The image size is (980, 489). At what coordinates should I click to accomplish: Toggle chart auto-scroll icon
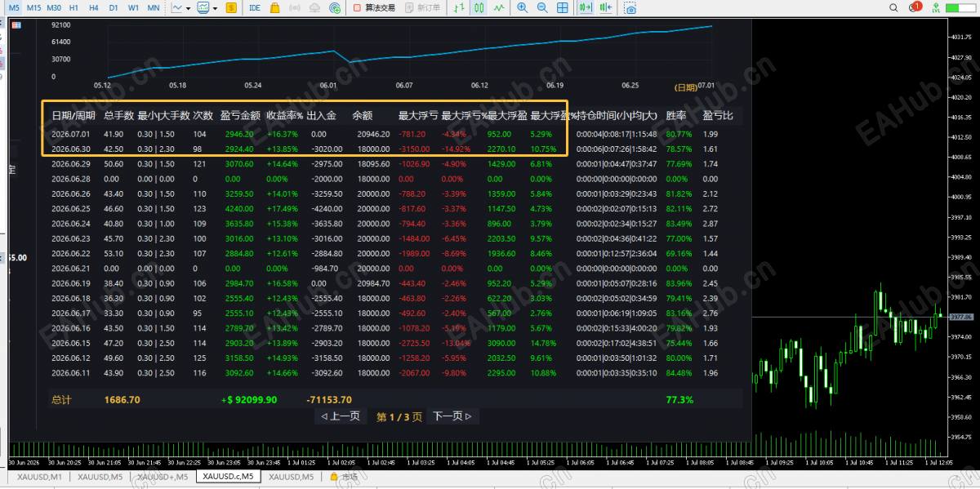click(x=586, y=7)
